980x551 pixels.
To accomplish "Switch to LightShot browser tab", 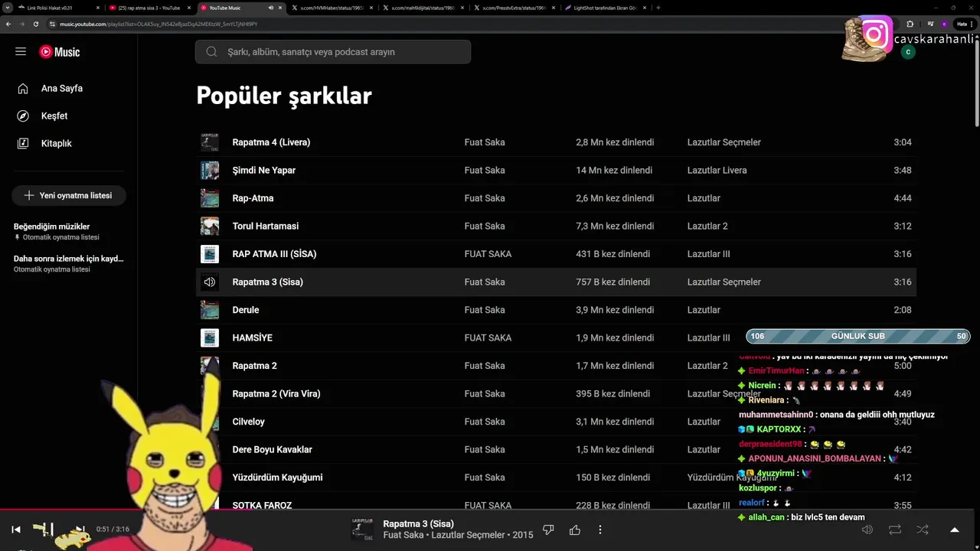I will point(605,8).
